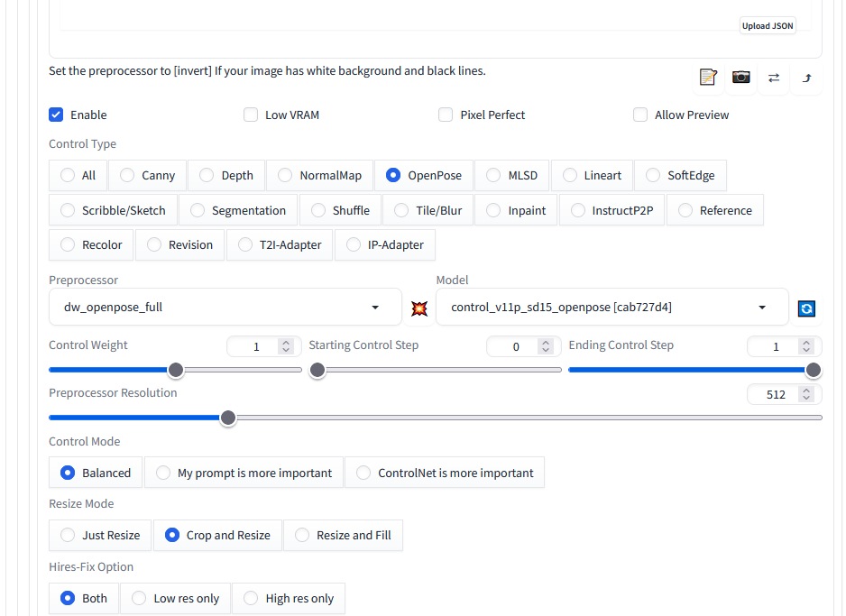
Task: Select ControlNet is more important
Action: click(x=445, y=473)
